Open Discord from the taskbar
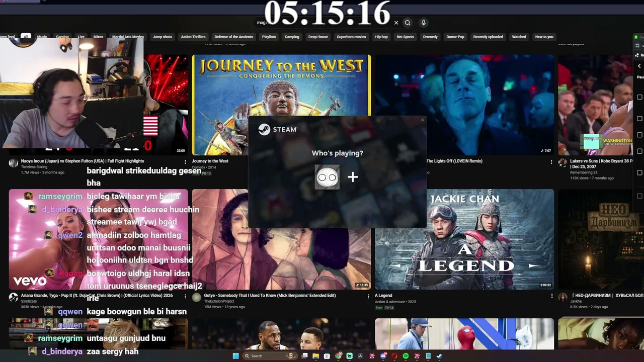644x362 pixels. [383, 356]
